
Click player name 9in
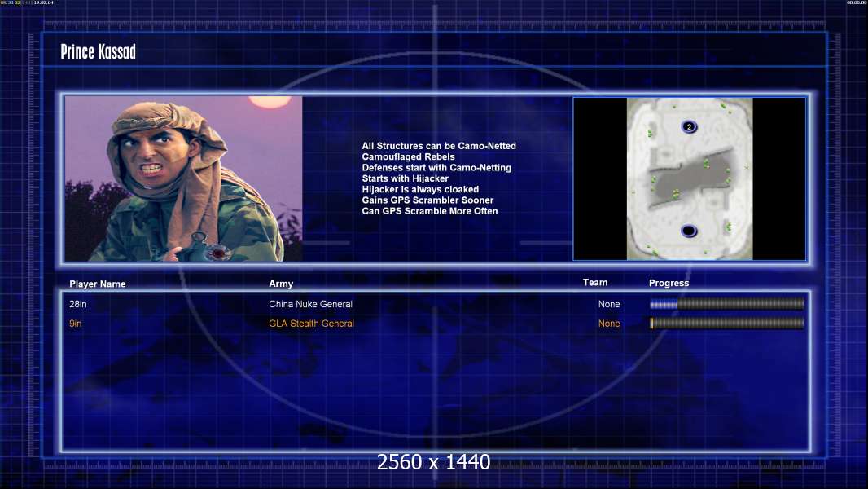tap(75, 324)
